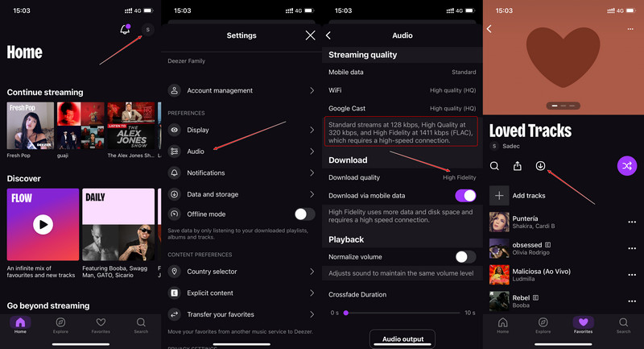Open notifications bell on Home screen

[125, 29]
